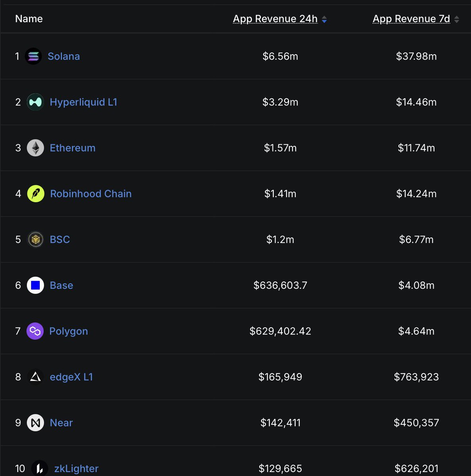Click rank number 10 beside zkLighter
The width and height of the screenshot is (471, 476).
pos(20,469)
